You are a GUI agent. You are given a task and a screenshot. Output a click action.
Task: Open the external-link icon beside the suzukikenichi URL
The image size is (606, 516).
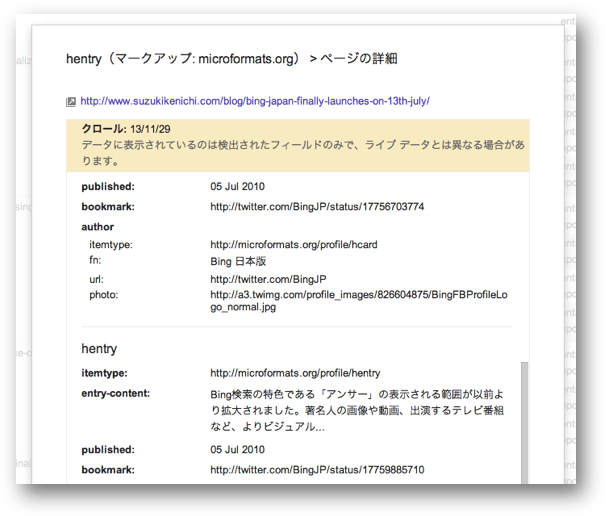(x=71, y=102)
